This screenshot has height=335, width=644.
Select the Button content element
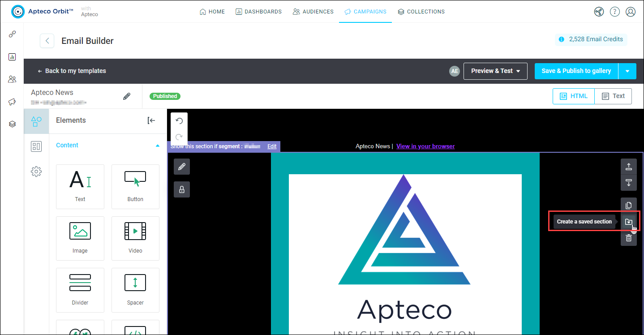point(135,187)
